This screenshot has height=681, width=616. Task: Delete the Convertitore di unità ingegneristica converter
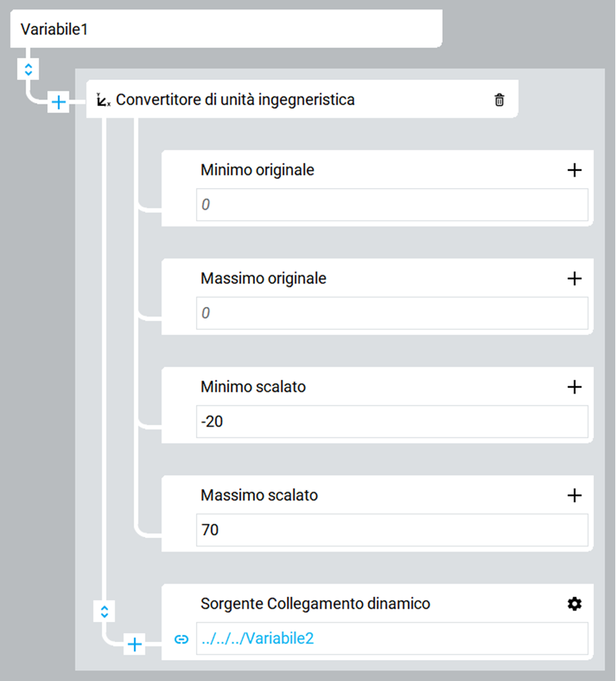tap(499, 100)
